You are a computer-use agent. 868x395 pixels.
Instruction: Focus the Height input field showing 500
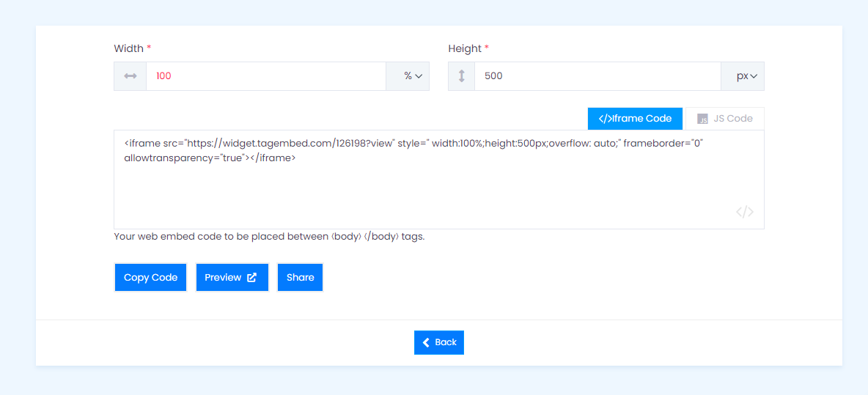pos(597,76)
